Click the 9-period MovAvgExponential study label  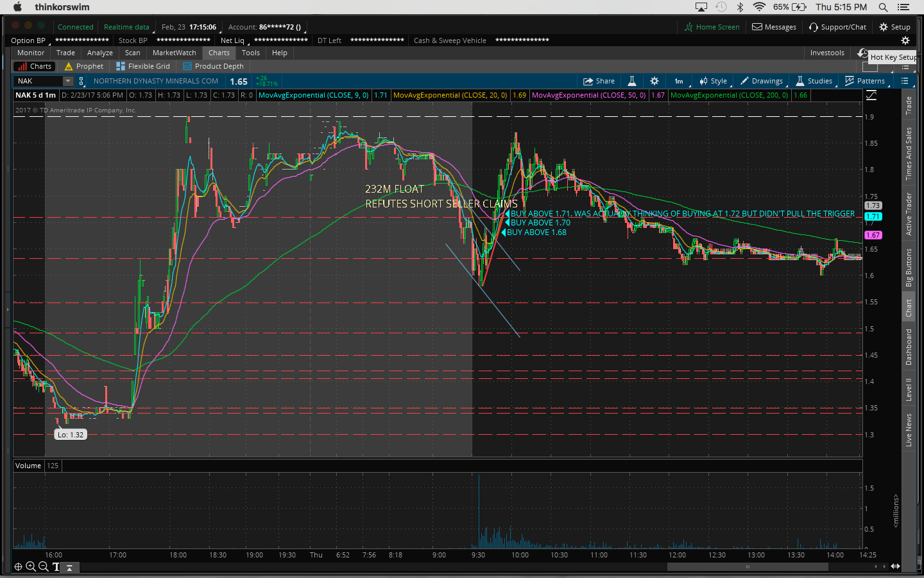314,95
